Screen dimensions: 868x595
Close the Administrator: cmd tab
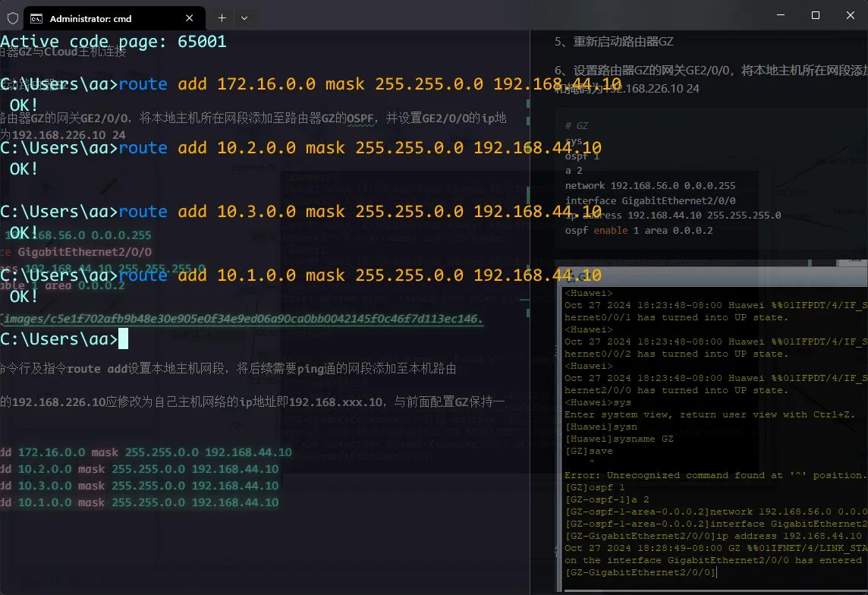(190, 18)
